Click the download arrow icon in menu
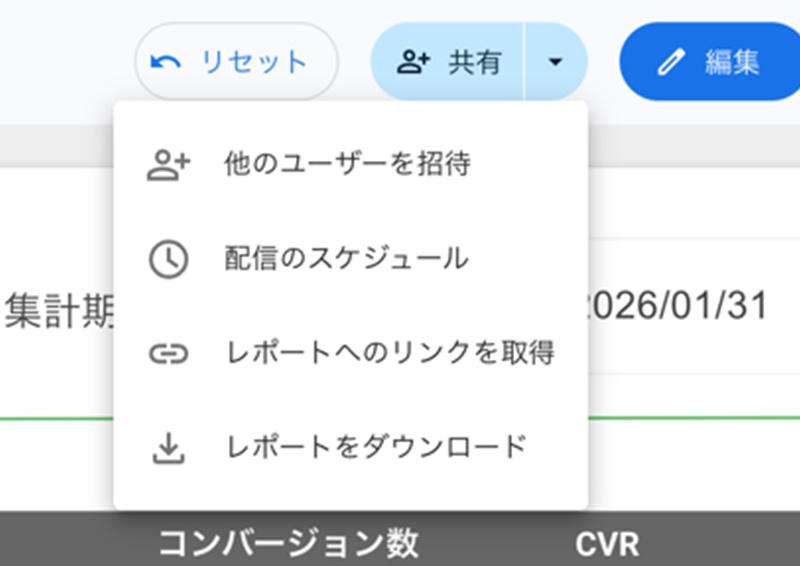 [168, 448]
